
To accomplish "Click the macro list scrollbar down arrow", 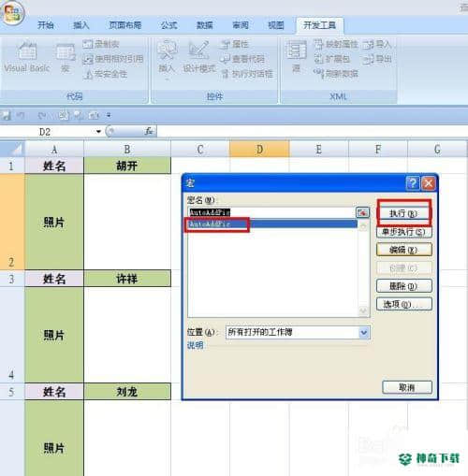I will point(363,310).
